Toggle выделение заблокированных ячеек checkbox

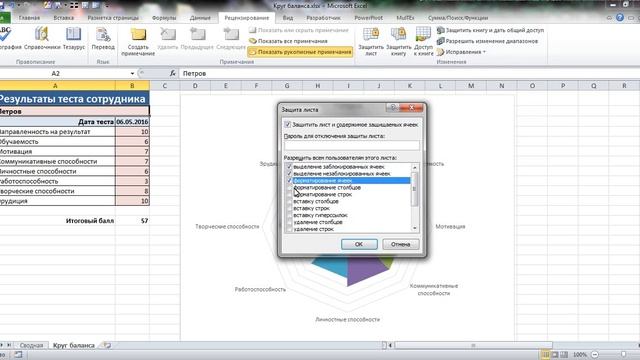coord(289,167)
